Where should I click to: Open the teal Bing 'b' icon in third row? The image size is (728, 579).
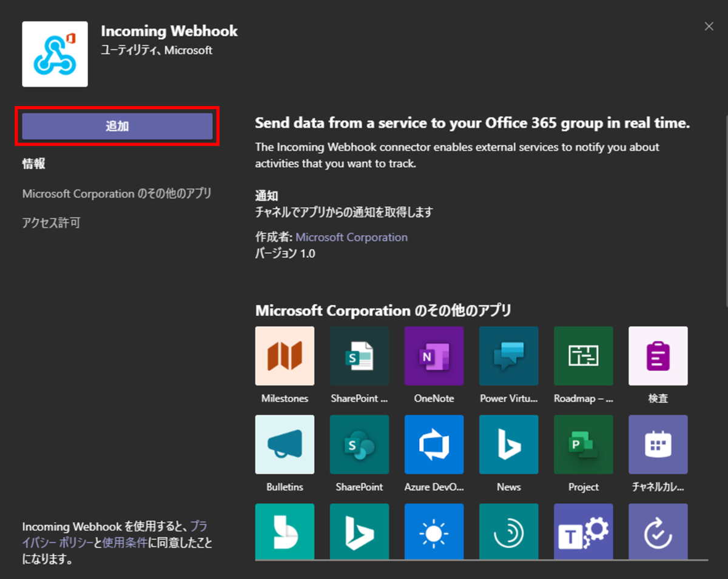coord(360,531)
